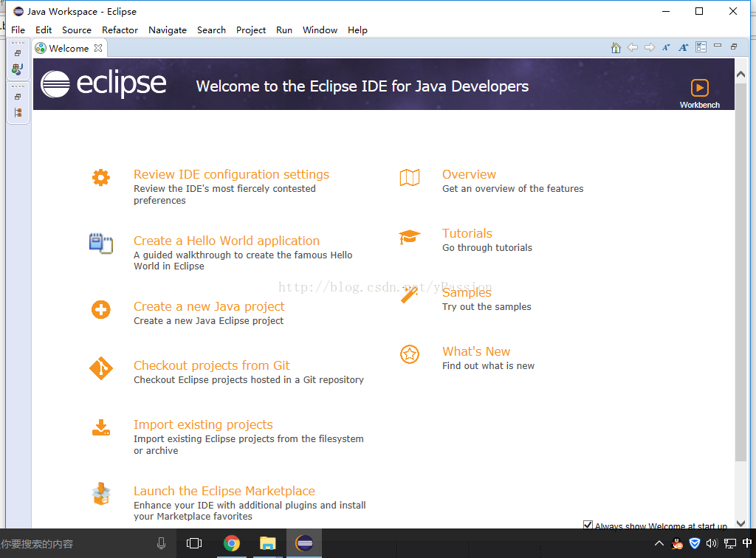Screen dimensions: 756x558
Task: Click the Navigate forward arrow icon
Action: [x=650, y=47]
